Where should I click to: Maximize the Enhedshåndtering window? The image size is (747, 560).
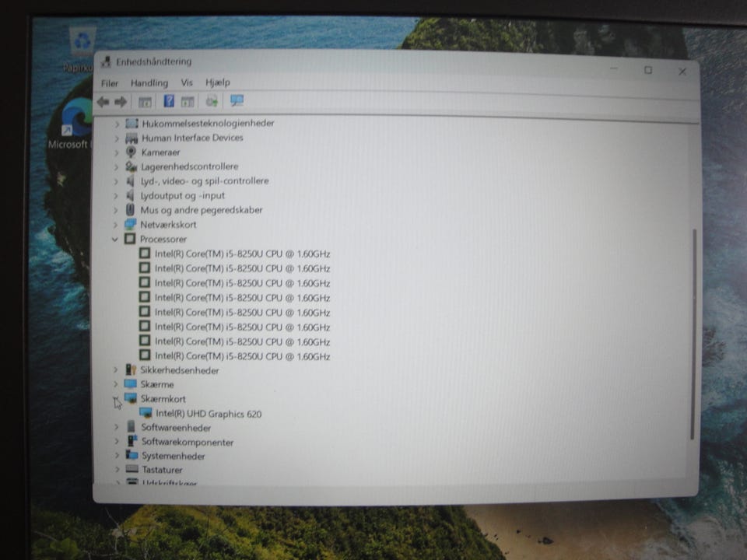pos(648,70)
